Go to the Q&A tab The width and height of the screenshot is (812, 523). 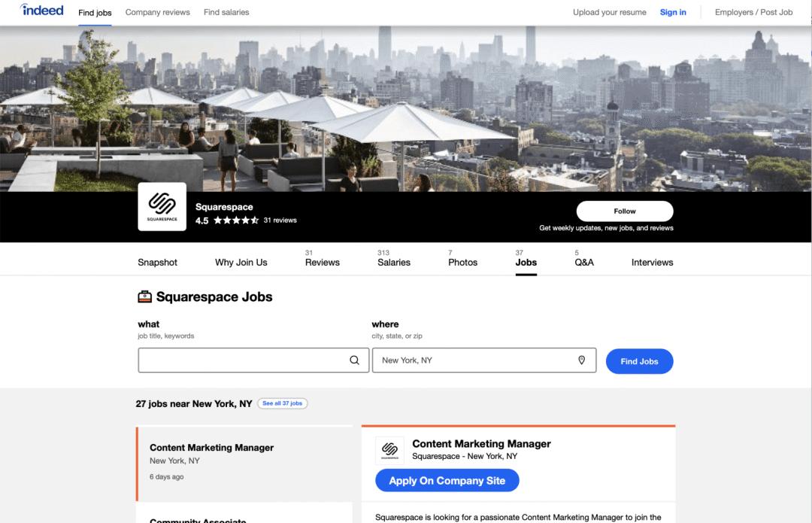[x=583, y=262]
